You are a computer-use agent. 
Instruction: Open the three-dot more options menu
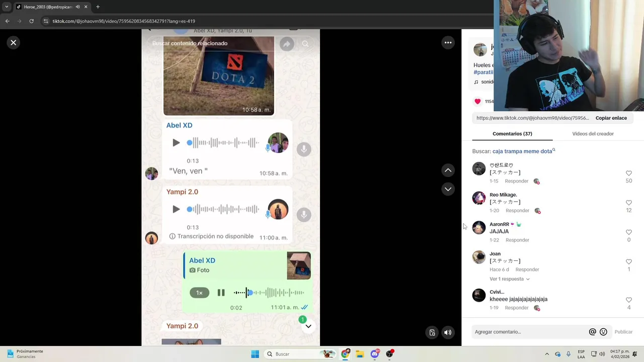coord(448,43)
